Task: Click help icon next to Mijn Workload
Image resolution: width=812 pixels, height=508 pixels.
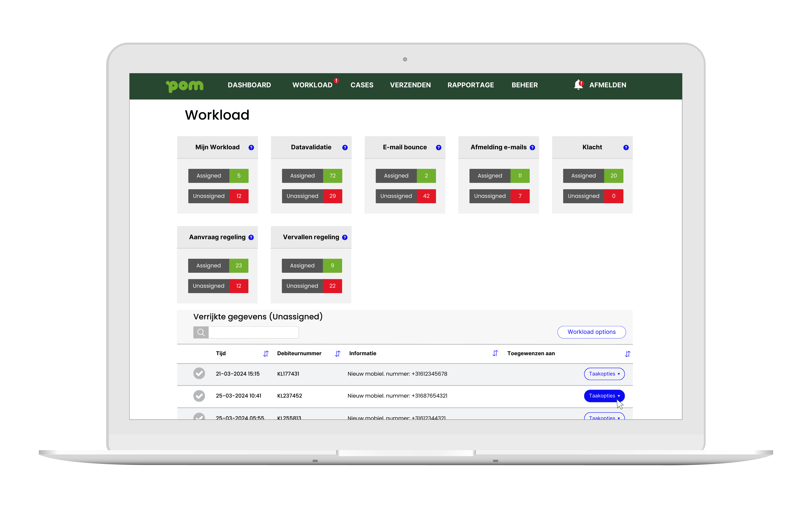Action: pos(251,147)
